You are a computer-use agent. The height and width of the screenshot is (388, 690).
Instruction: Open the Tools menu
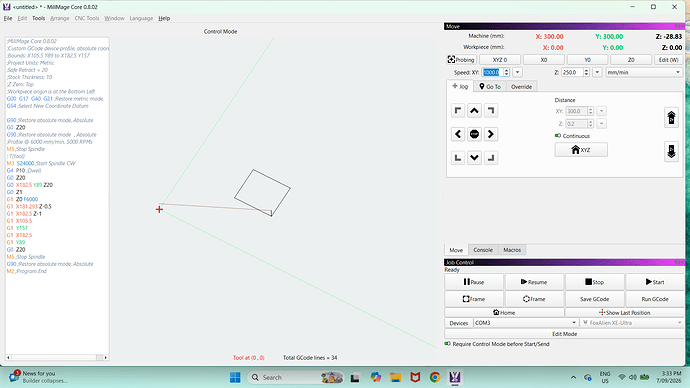(x=38, y=18)
